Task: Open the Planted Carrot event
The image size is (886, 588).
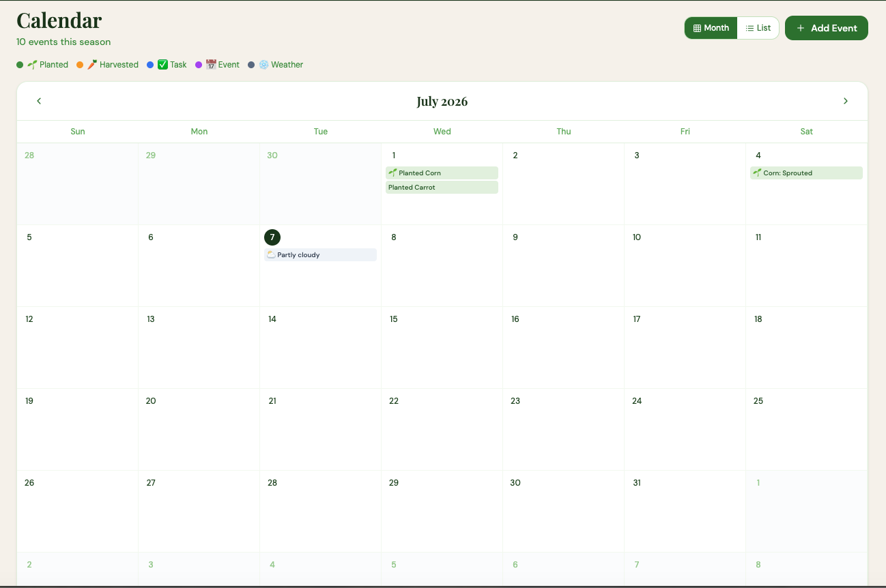Action: click(x=442, y=188)
